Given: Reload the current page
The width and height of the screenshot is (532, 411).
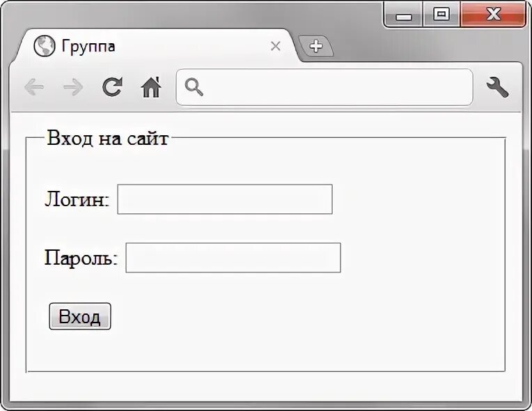Looking at the screenshot, I should pos(111,87).
